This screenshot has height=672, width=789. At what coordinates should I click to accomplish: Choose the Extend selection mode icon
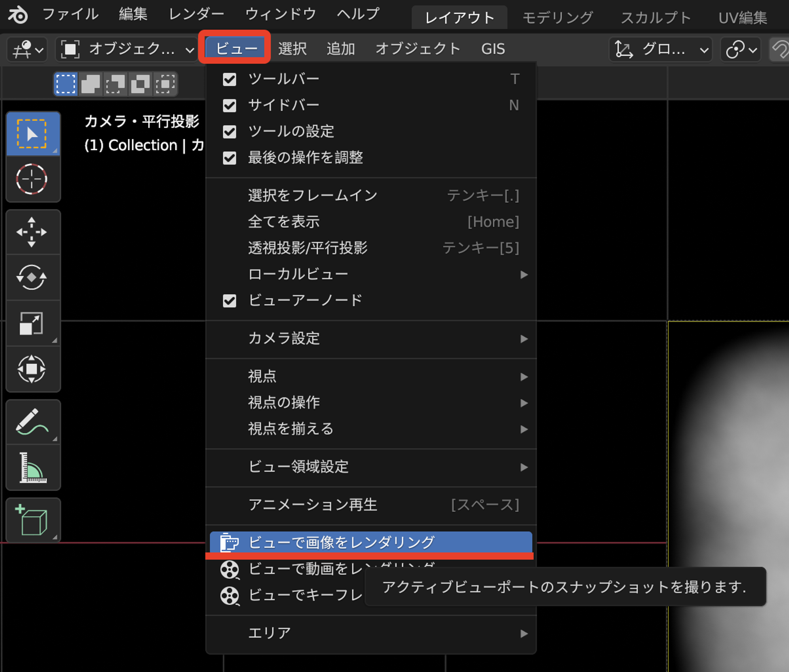pos(91,84)
